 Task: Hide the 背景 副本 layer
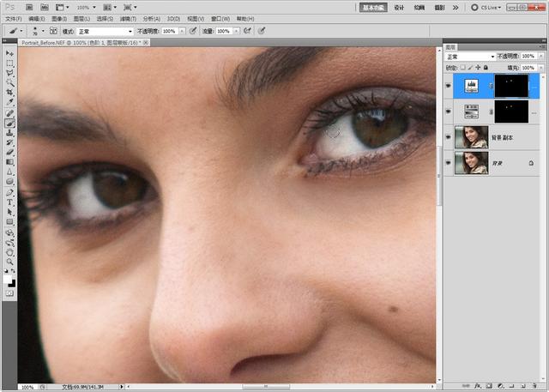pos(449,137)
